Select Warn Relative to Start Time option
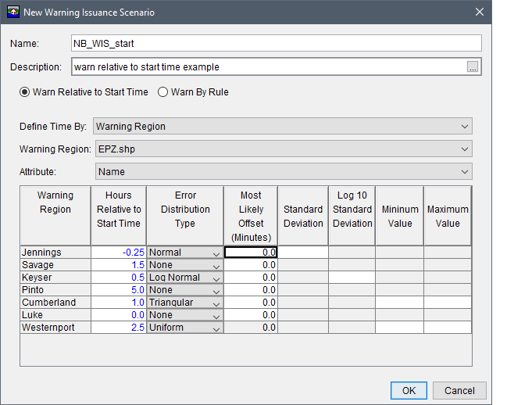Viewport: 532px width, 405px height. pyautogui.click(x=25, y=92)
